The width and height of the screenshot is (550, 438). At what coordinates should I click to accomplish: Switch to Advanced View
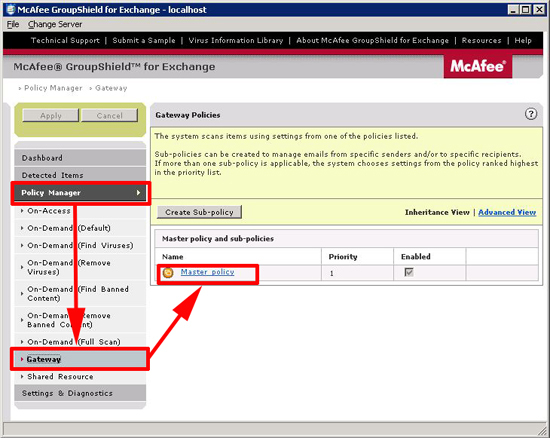pos(507,212)
